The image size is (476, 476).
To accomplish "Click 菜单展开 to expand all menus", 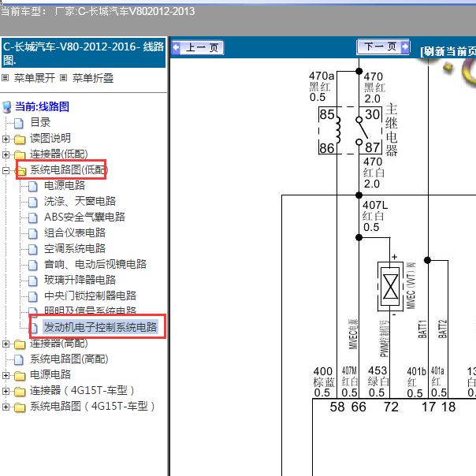I will pos(35,78).
